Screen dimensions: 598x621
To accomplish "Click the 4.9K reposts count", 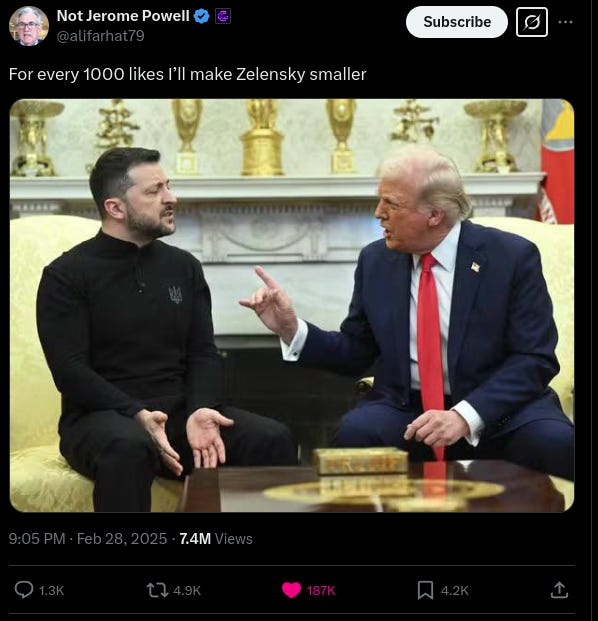I will pos(187,591).
